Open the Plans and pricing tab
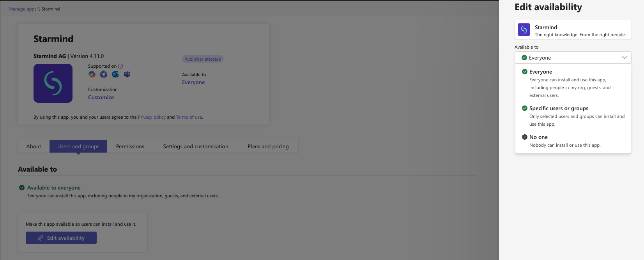The height and width of the screenshot is (260, 644). click(x=268, y=146)
